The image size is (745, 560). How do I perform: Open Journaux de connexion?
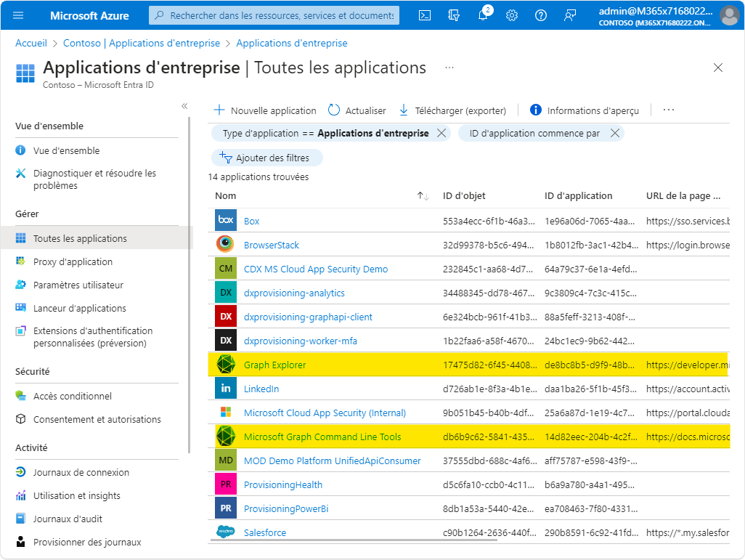(81, 473)
